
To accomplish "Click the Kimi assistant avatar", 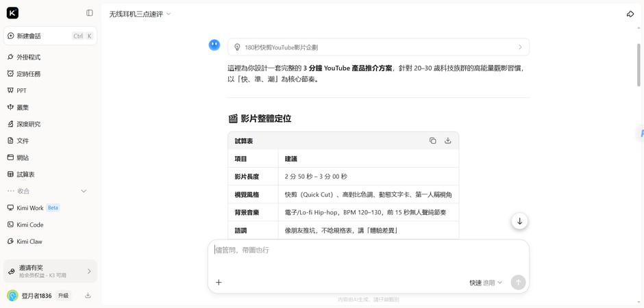I will coord(214,45).
